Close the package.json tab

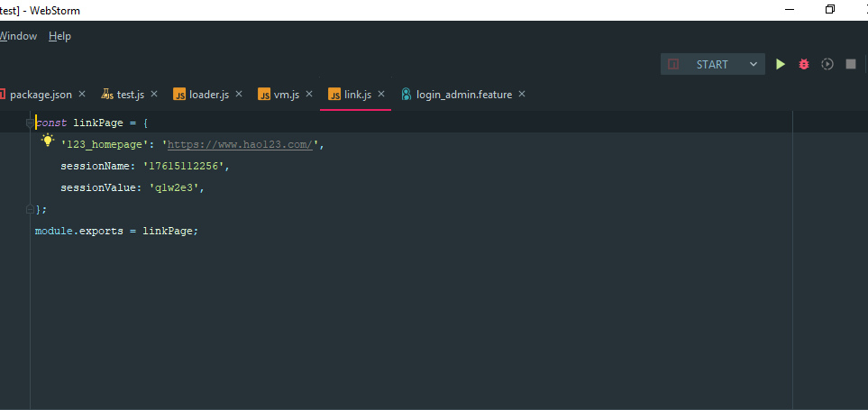tap(82, 94)
